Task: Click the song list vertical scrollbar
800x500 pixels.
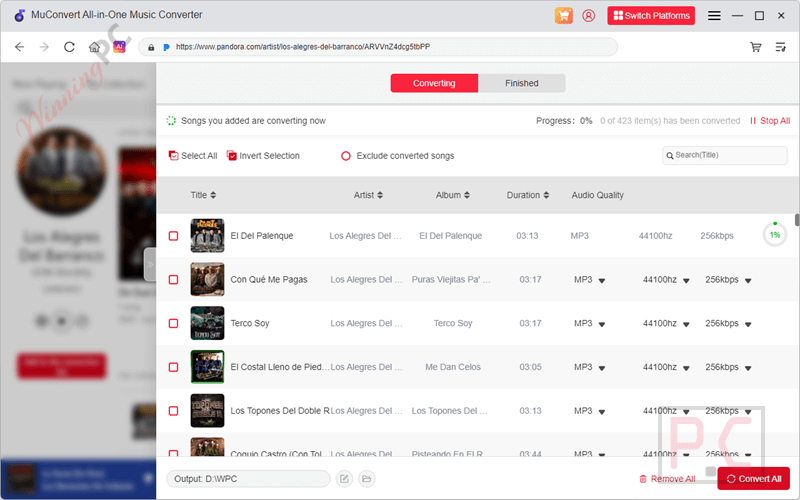Action: 797,220
